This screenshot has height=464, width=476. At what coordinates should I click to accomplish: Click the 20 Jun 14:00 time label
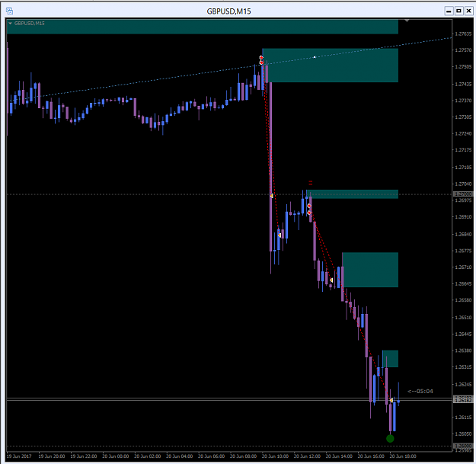[x=339, y=456]
